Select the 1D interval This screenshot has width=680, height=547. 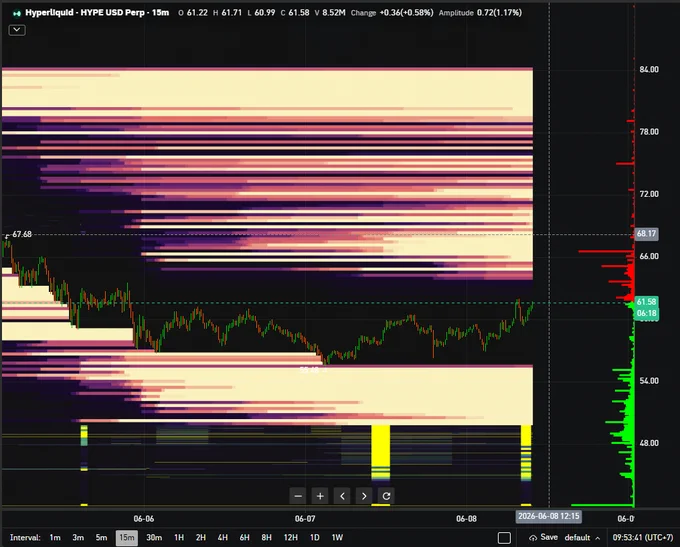tap(314, 537)
